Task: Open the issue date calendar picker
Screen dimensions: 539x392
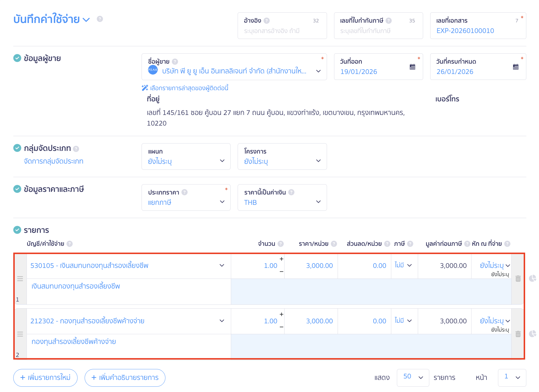Action: coord(412,67)
